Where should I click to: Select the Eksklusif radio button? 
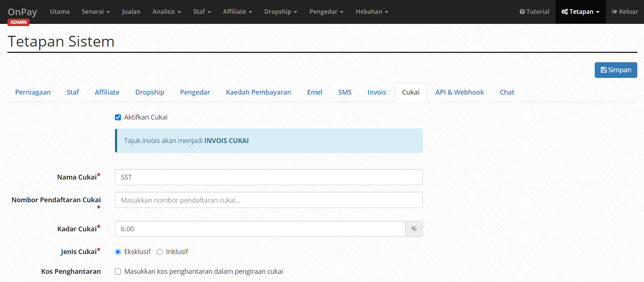coord(118,252)
